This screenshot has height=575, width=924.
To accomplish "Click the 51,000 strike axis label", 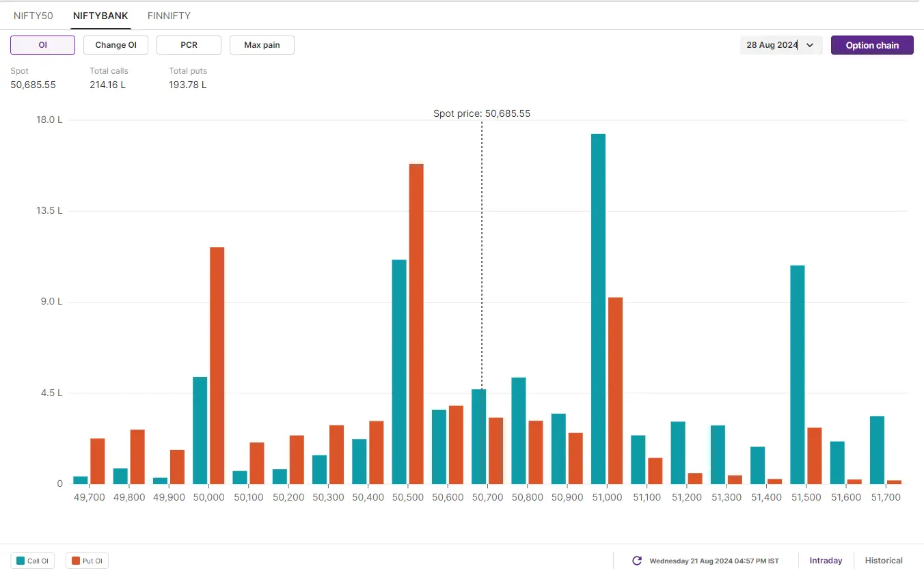I will tap(607, 498).
